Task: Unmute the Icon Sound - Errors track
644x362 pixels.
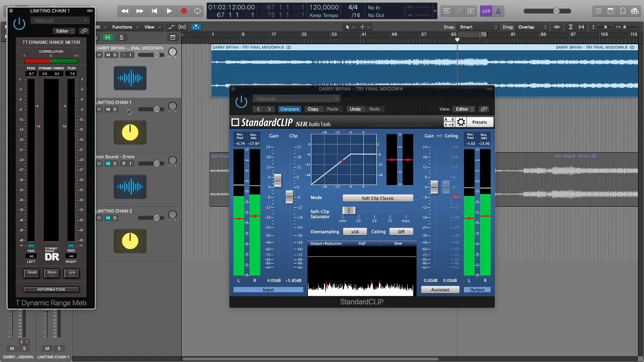Action: click(107, 163)
